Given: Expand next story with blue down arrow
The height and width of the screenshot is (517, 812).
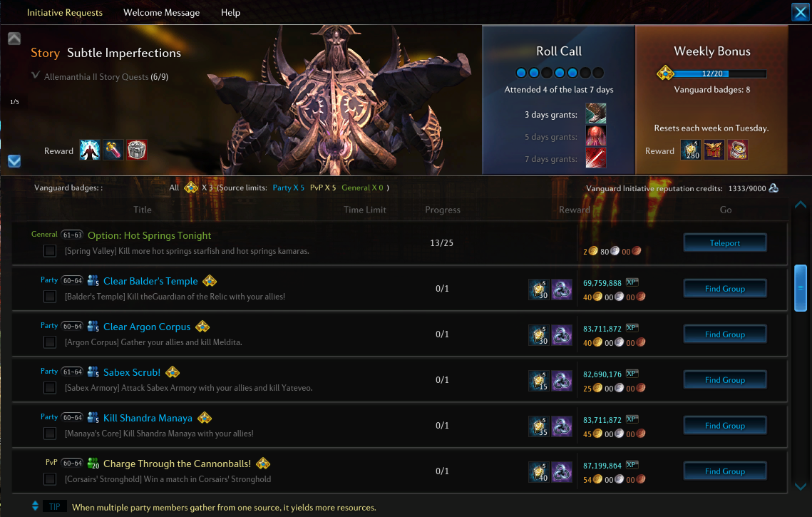Looking at the screenshot, I should pos(14,161).
